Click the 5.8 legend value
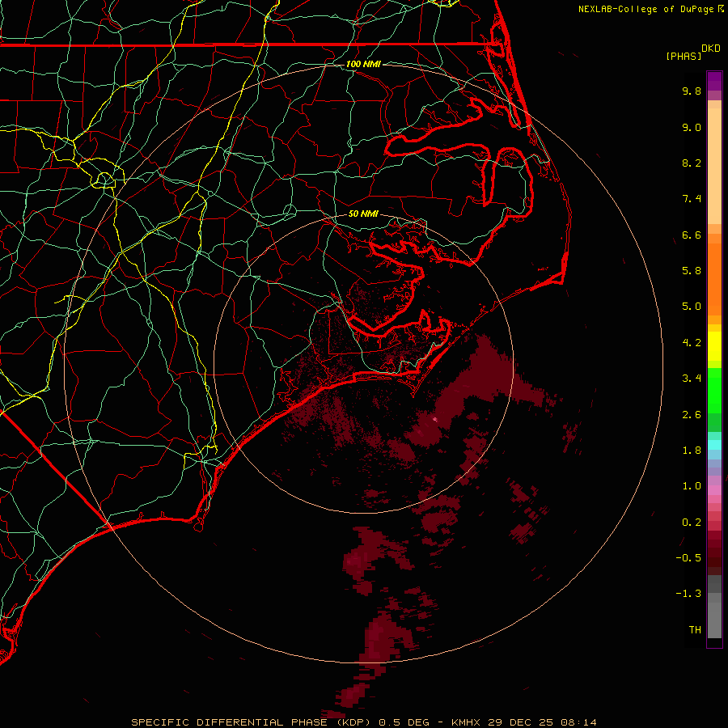 pos(692,271)
